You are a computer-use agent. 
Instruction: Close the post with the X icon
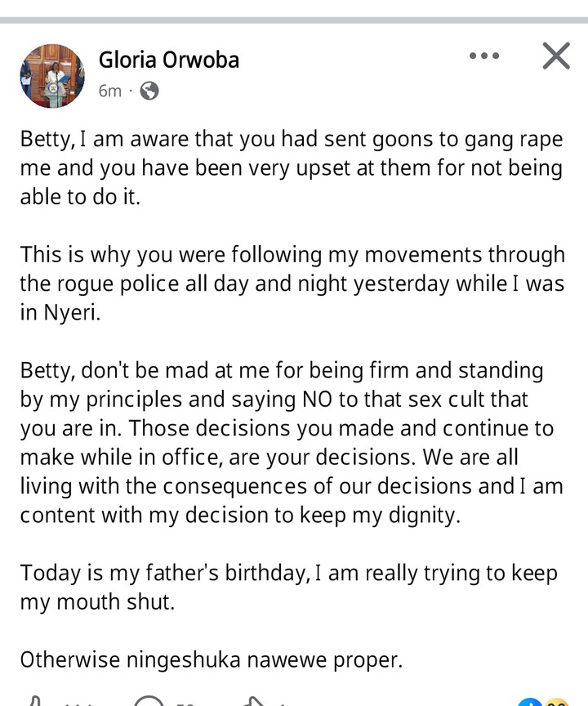[x=556, y=56]
